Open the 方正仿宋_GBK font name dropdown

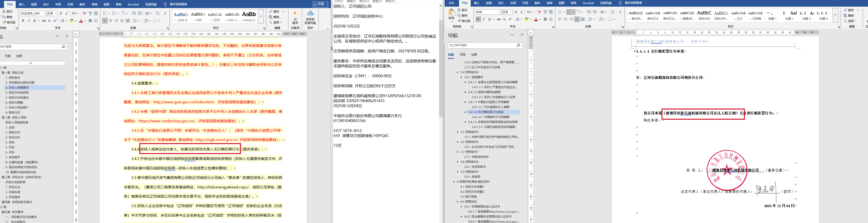tap(44, 14)
